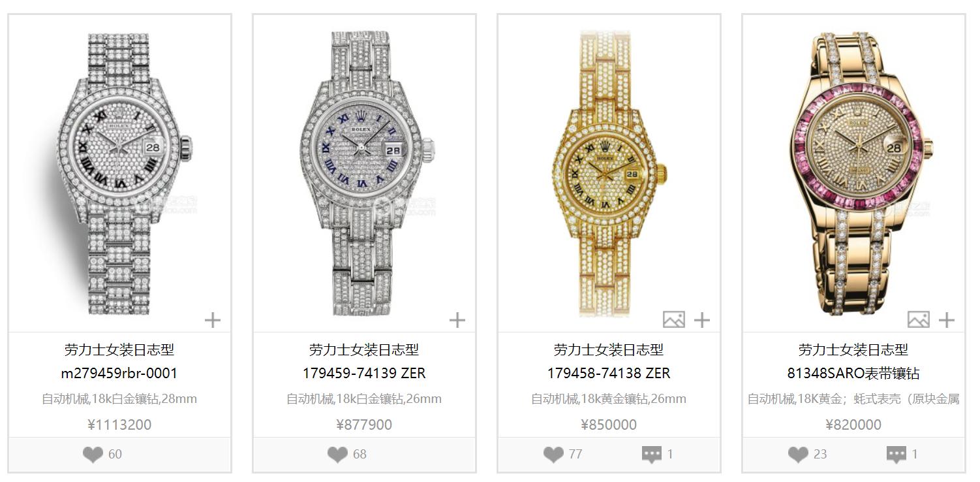View yellow gold diamond watch image priced ¥850000
Screen dimensions: 980x482
(609, 173)
